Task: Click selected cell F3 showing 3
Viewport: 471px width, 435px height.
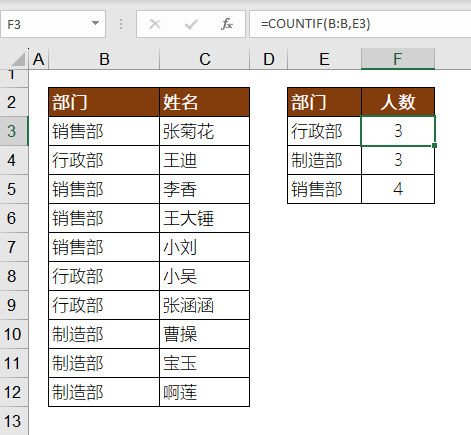Action: point(398,131)
